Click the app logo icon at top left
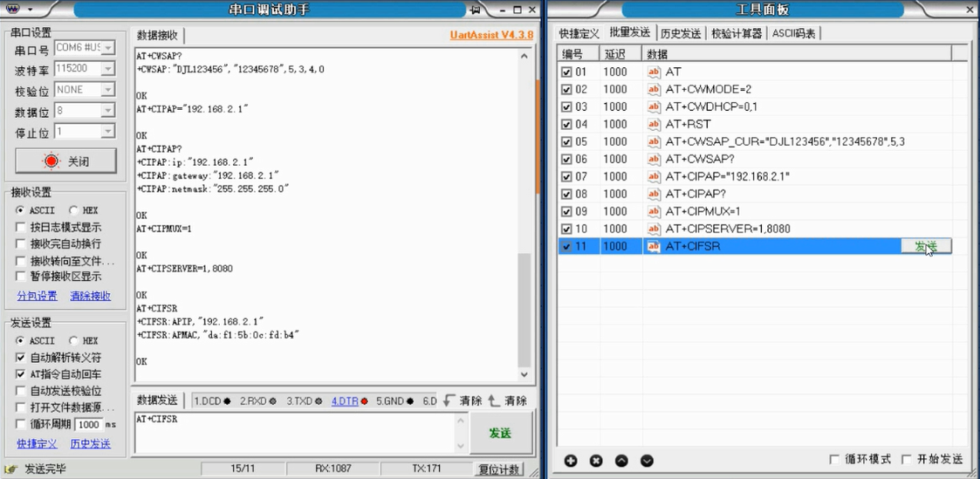 (x=12, y=10)
